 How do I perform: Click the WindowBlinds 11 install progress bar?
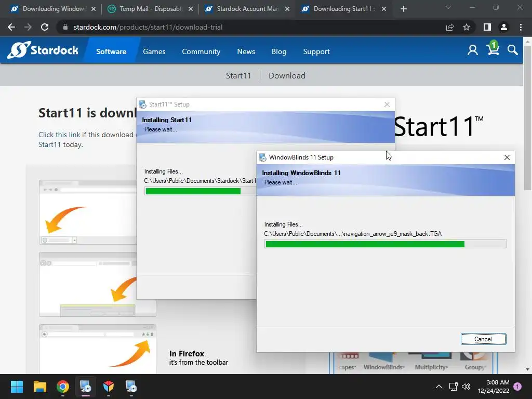385,244
